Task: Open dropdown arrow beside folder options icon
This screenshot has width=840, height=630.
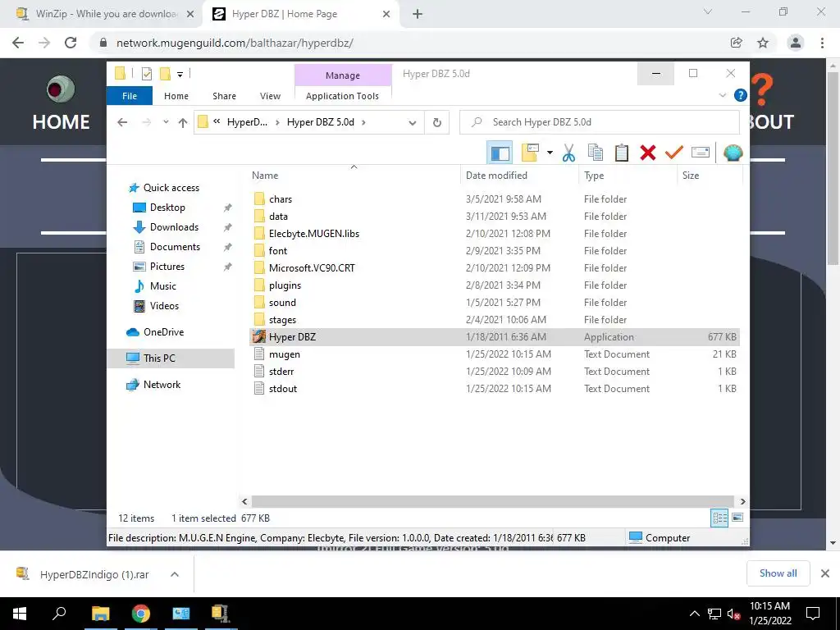Action: tap(550, 153)
